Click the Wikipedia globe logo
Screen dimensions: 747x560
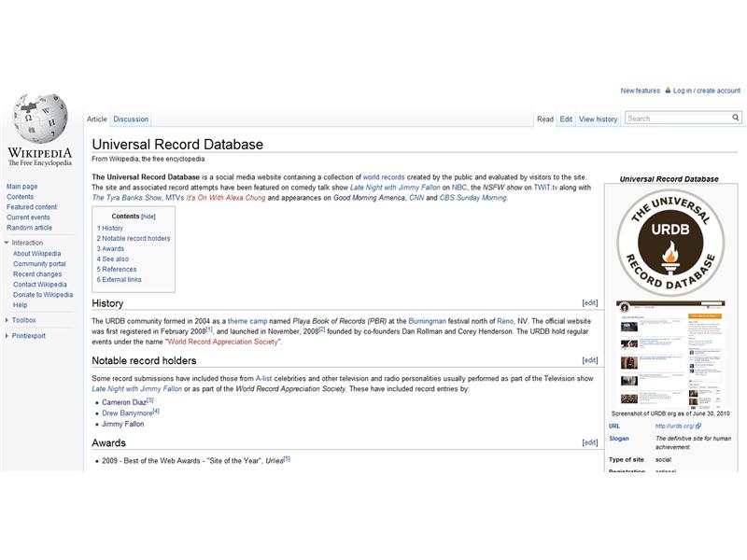39,117
